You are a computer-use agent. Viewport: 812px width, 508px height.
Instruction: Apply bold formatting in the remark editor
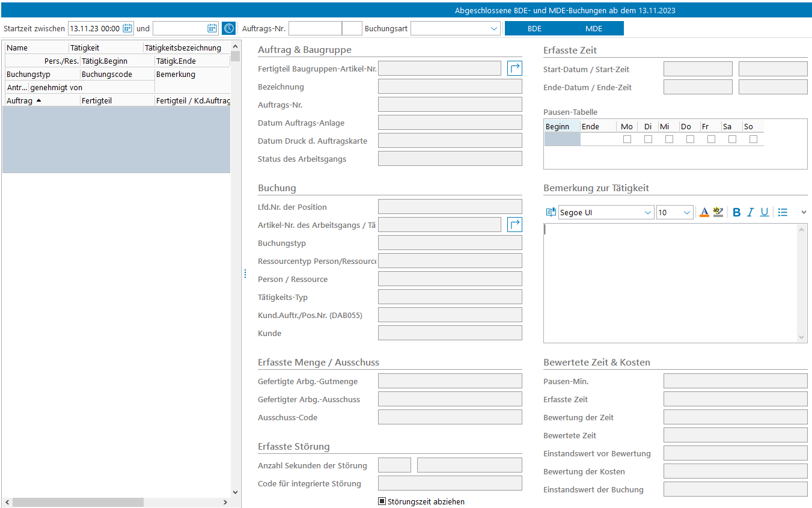coord(736,212)
